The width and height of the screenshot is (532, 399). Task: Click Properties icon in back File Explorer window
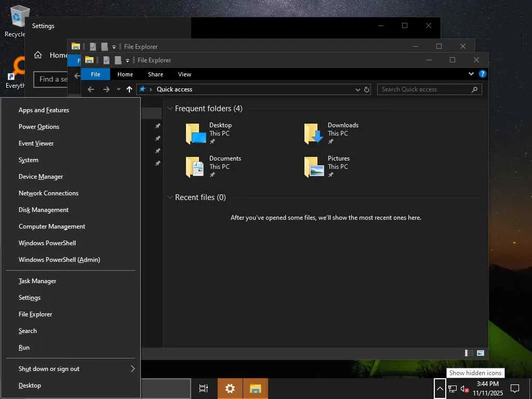92,47
